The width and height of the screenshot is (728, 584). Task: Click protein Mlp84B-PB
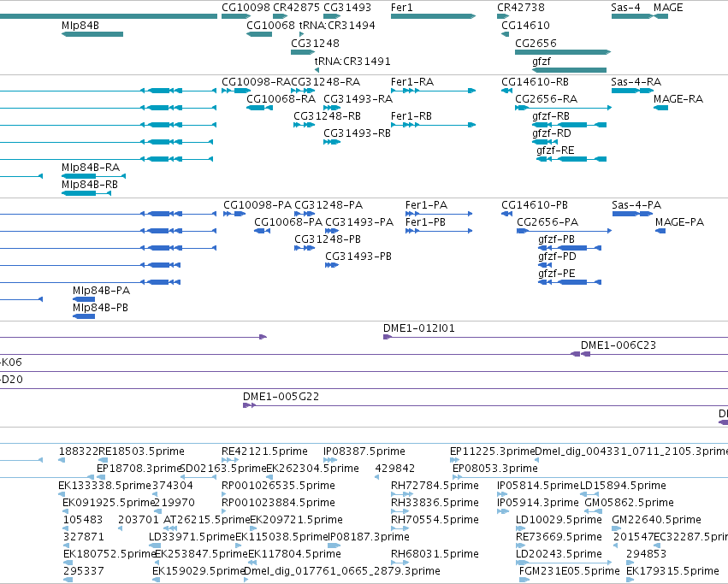coord(100,308)
